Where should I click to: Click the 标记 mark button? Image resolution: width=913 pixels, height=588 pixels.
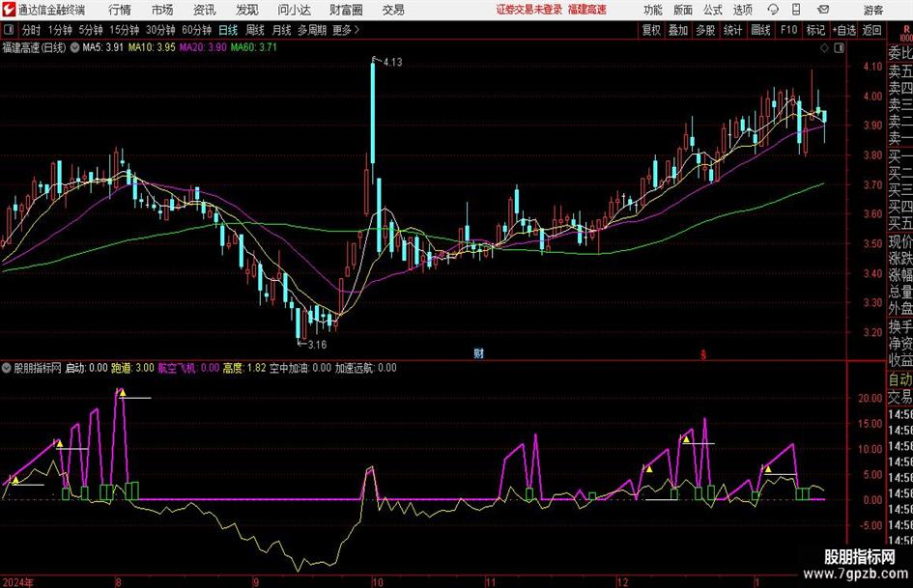815,30
